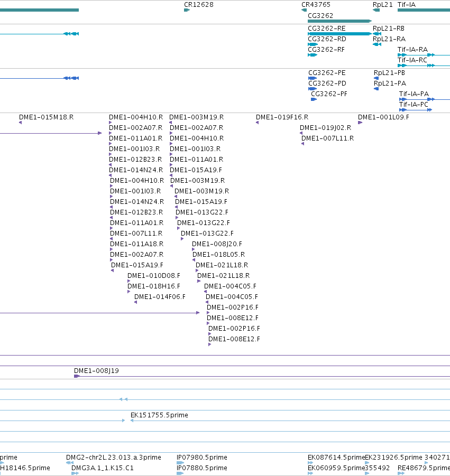Select the RpL21-PB protein label

coord(389,73)
